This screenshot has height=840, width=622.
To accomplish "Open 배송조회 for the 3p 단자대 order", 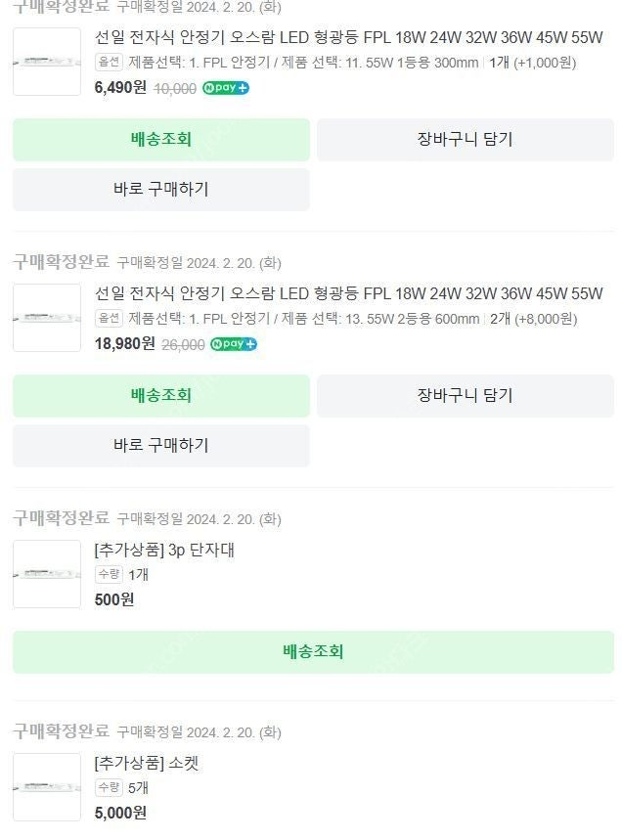I will pos(311,649).
